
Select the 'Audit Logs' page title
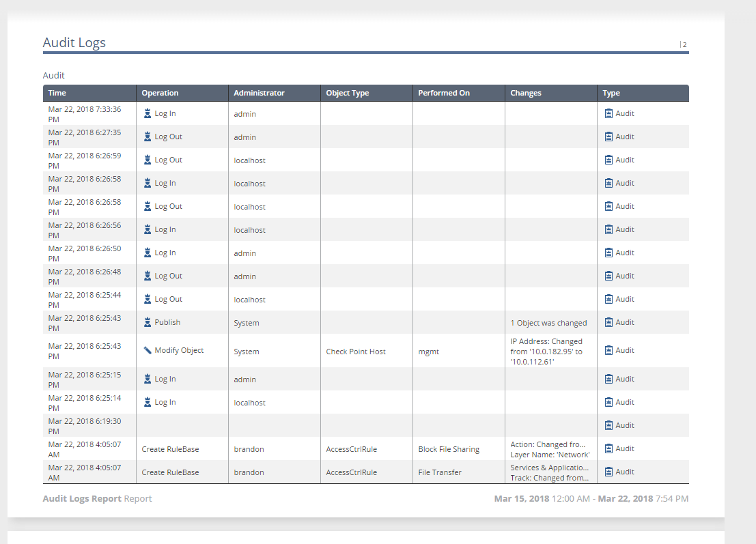point(74,42)
